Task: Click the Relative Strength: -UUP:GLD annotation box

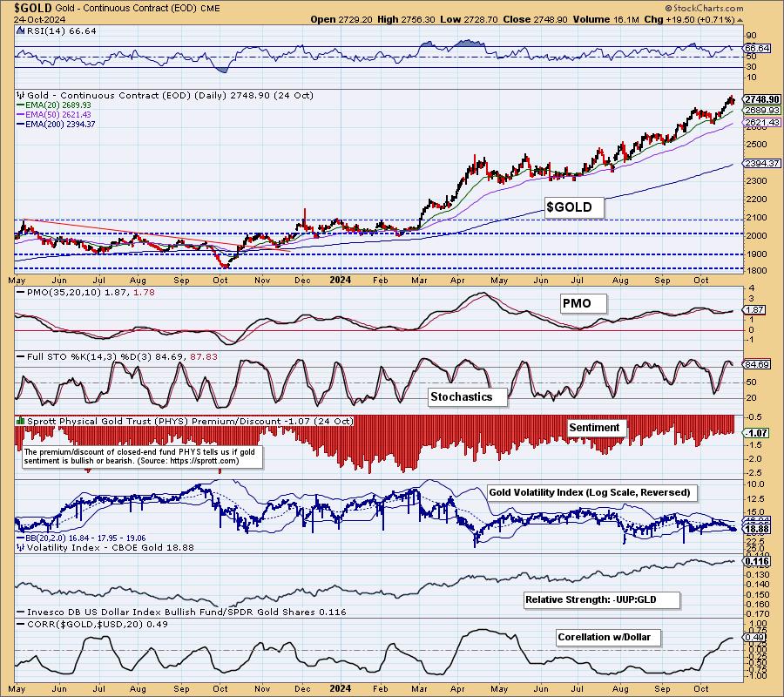Action: (x=602, y=599)
